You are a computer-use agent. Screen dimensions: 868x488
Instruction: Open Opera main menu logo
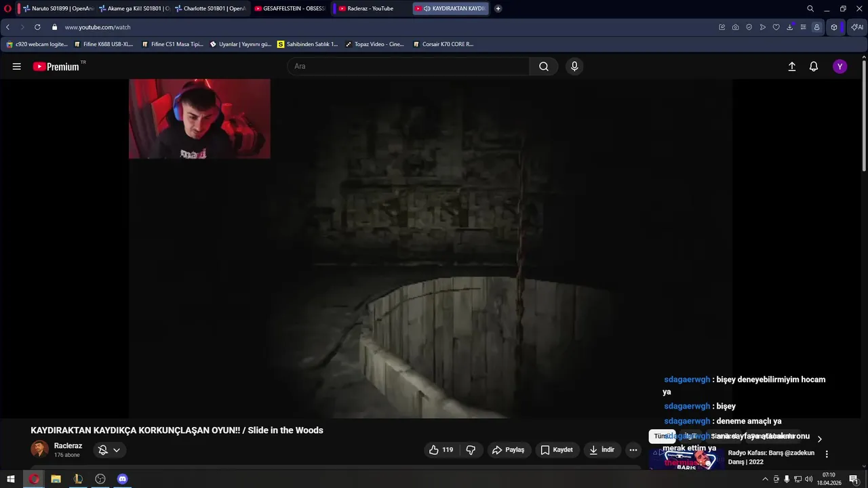[8, 9]
